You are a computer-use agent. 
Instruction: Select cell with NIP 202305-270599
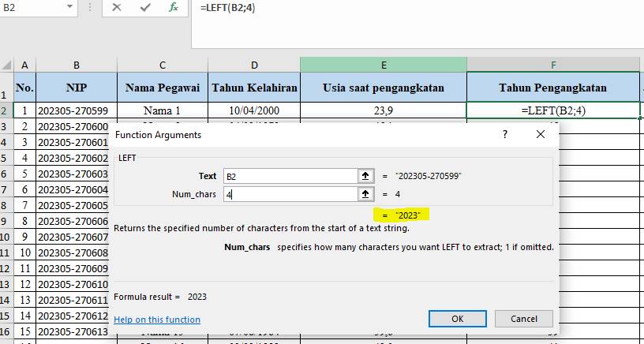pos(77,110)
